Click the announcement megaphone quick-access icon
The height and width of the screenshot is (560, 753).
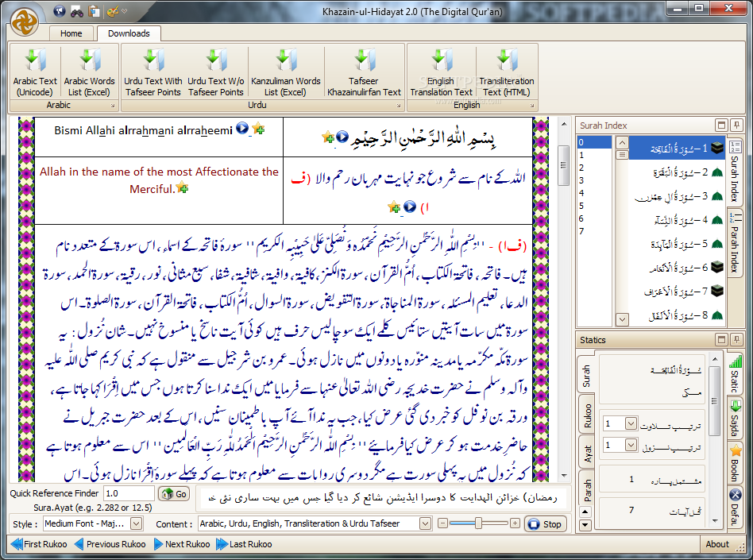60,10
